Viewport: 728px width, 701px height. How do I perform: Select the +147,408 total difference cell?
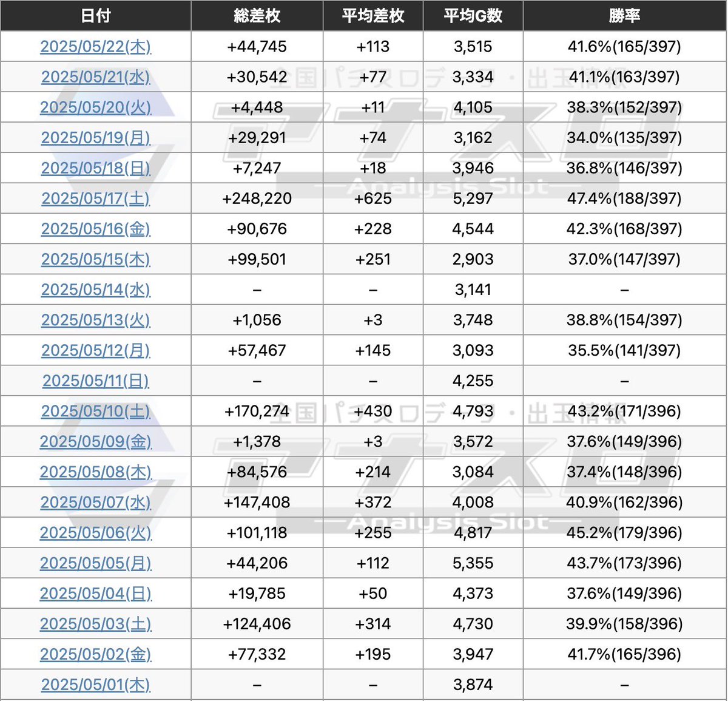tap(257, 502)
